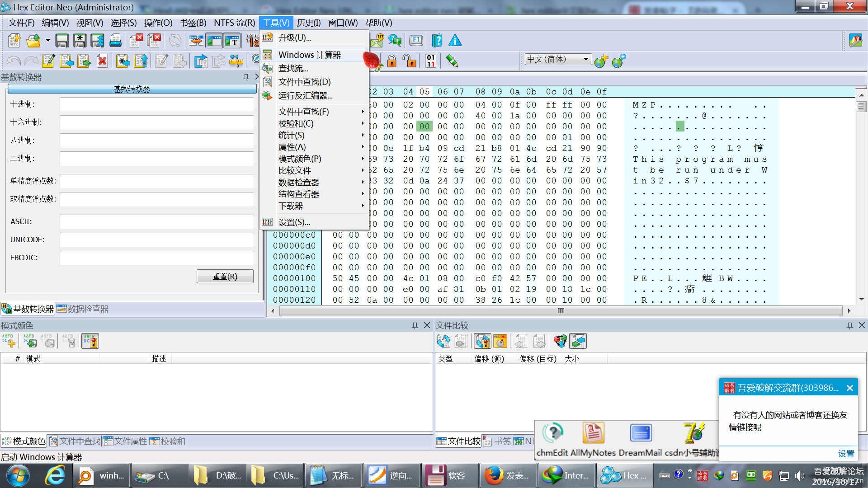The image size is (868, 488).
Task: Click the Print toolbar icon
Action: [116, 41]
